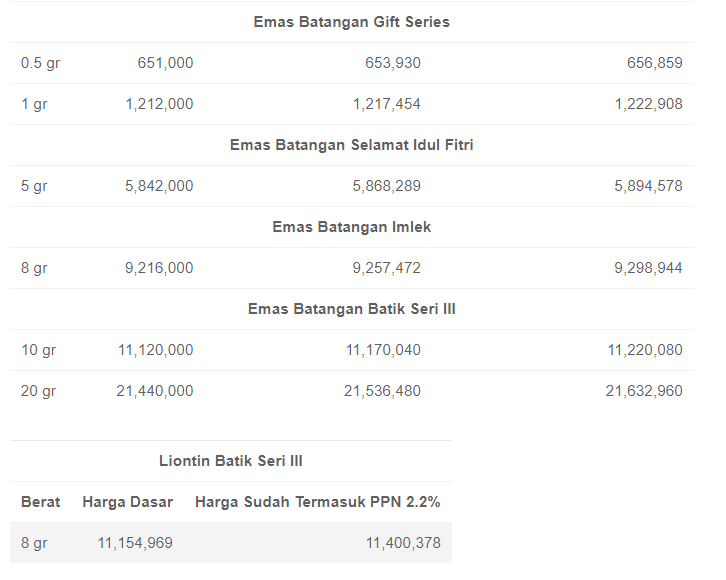Click the Liontin Batik Seri III heading
The width and height of the screenshot is (726, 580).
click(231, 461)
